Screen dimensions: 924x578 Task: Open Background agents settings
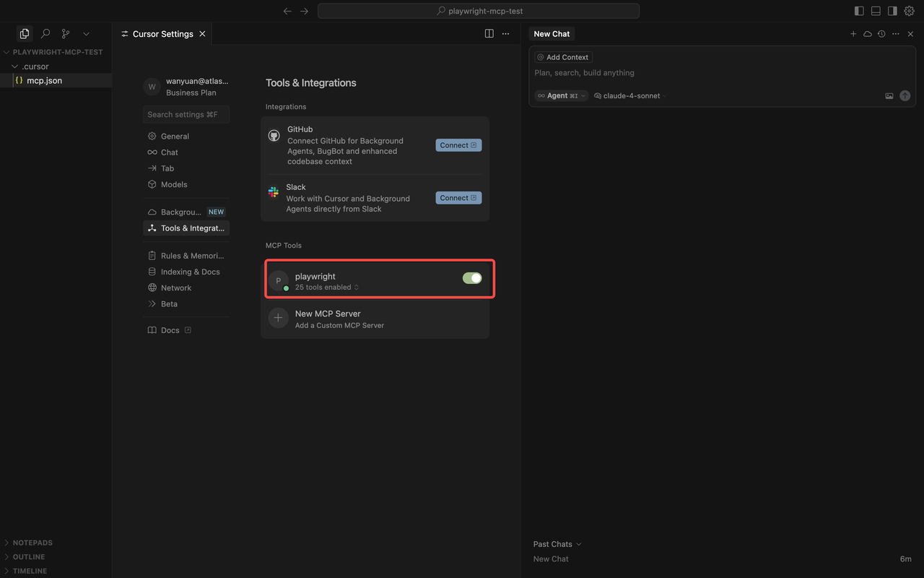[x=186, y=212]
